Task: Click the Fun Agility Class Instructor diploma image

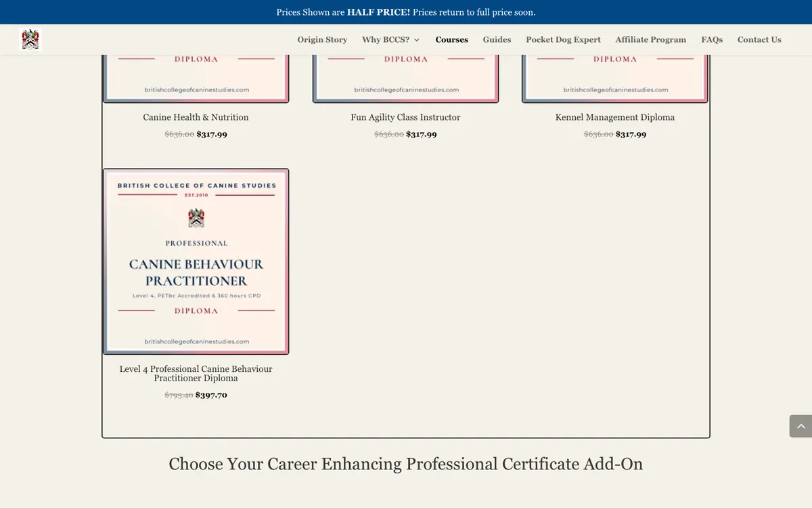Action: [x=405, y=79]
